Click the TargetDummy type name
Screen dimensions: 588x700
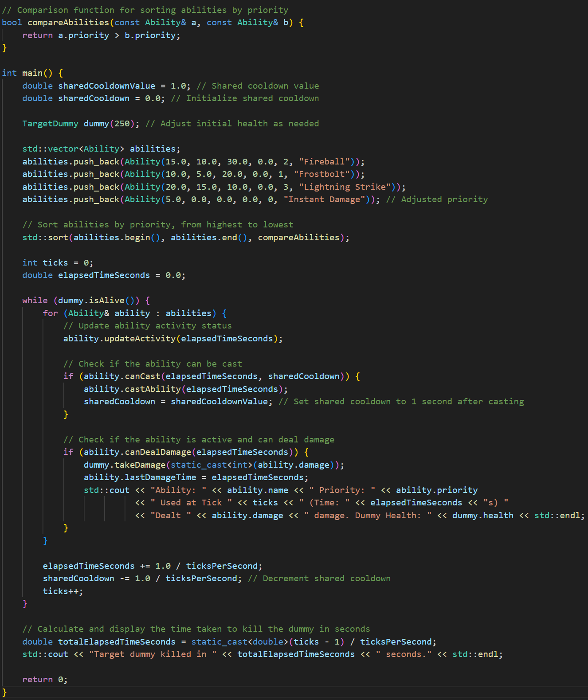coord(50,124)
